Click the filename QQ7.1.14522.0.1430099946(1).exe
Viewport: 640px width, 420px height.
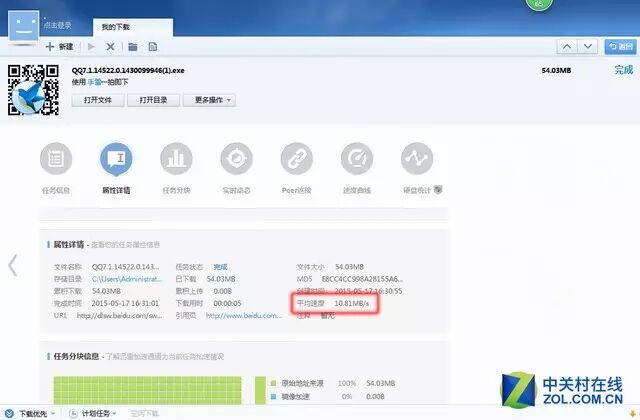coord(128,70)
